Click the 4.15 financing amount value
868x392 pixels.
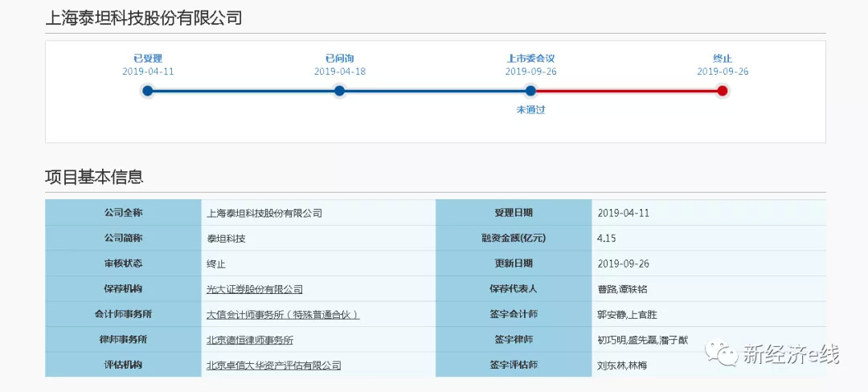point(607,239)
